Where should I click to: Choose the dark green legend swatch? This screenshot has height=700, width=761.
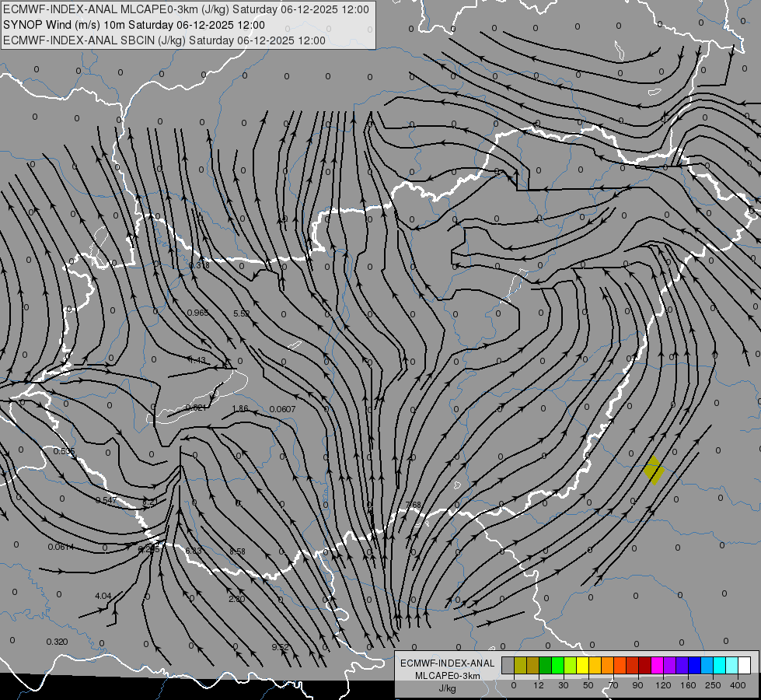[545, 665]
